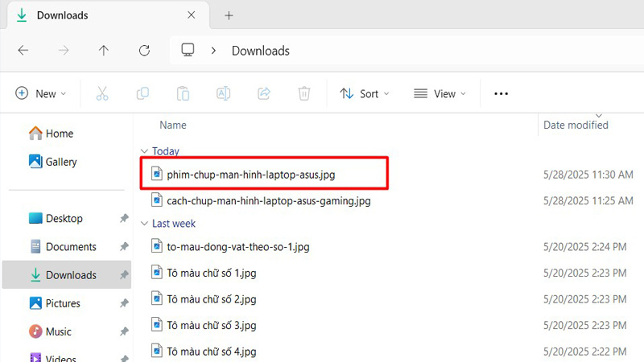The height and width of the screenshot is (362, 644).
Task: Open the See more three-dots menu
Action: click(x=501, y=93)
